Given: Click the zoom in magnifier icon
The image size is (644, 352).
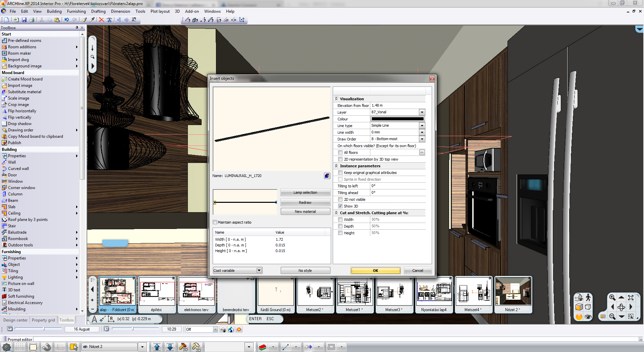Looking at the screenshot, I should [612, 297].
